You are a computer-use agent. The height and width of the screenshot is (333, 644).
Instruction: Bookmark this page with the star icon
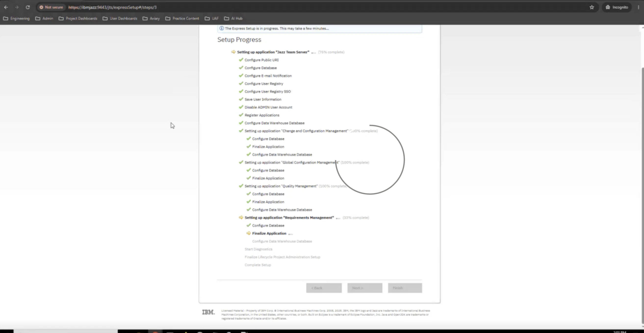pos(592,7)
